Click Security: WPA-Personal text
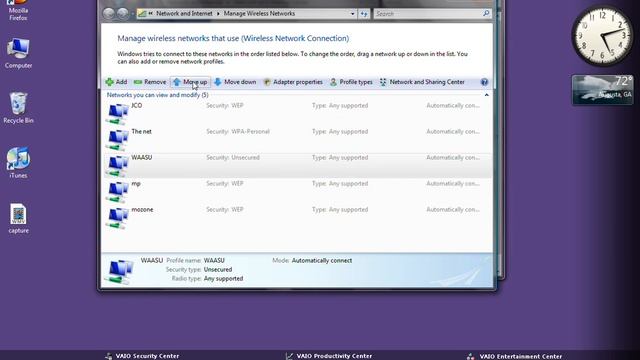 point(238,131)
